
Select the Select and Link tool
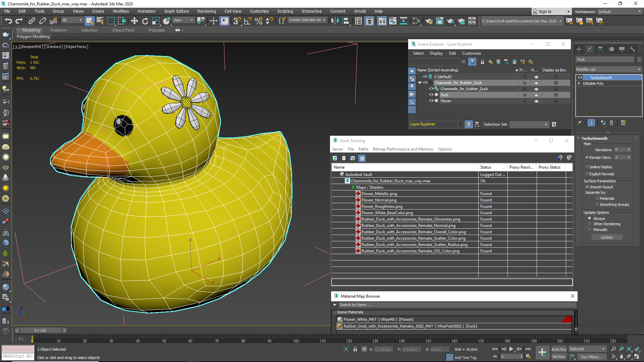click(x=32, y=21)
